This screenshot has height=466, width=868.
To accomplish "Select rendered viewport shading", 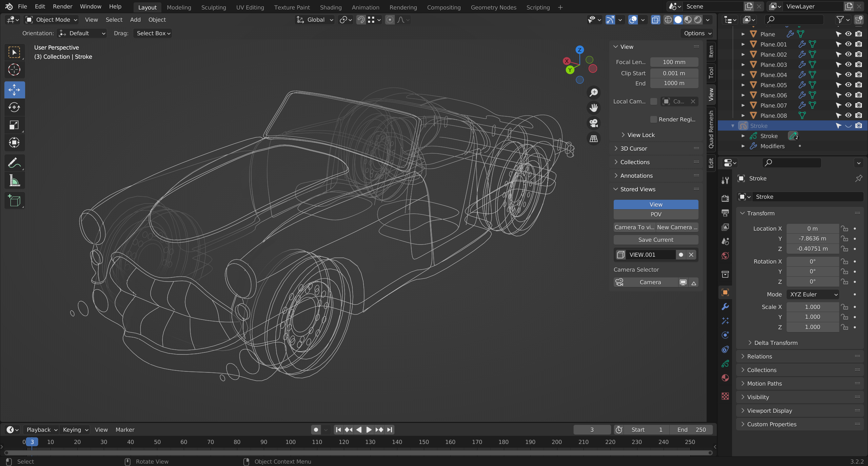I will [x=698, y=20].
